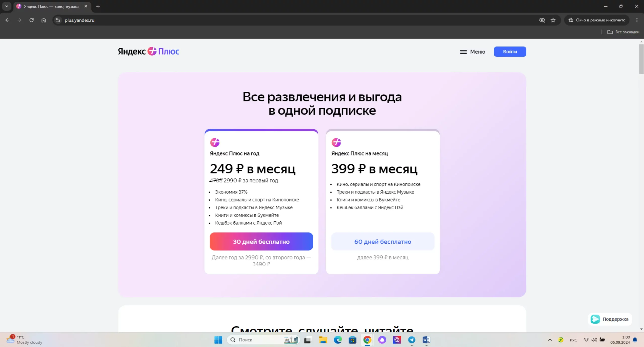Open the Поддержка support chat widget
This screenshot has height=347, width=644.
click(x=610, y=319)
